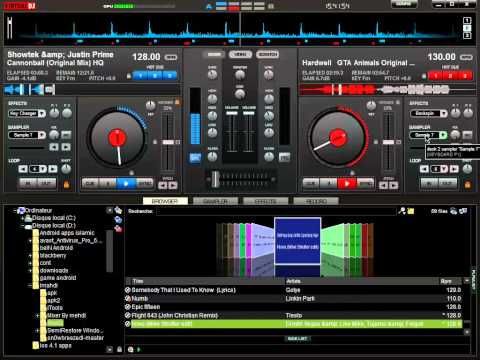
Task: Expand the blackberry folder node
Action: pos(30,256)
